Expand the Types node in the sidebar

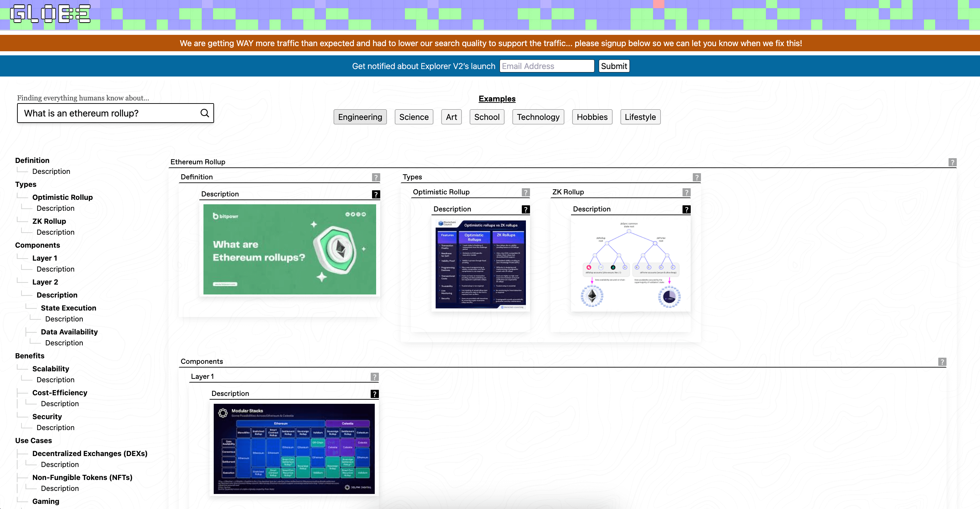[x=26, y=184]
